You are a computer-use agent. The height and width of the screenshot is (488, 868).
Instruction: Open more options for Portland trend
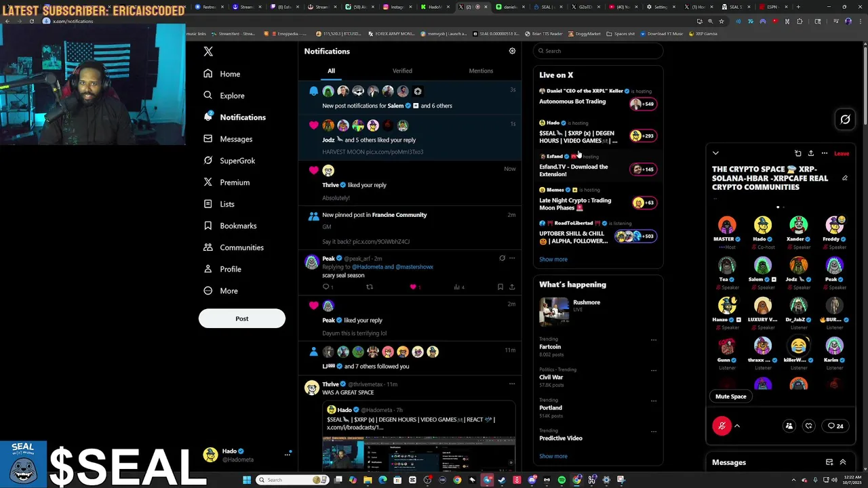click(654, 401)
